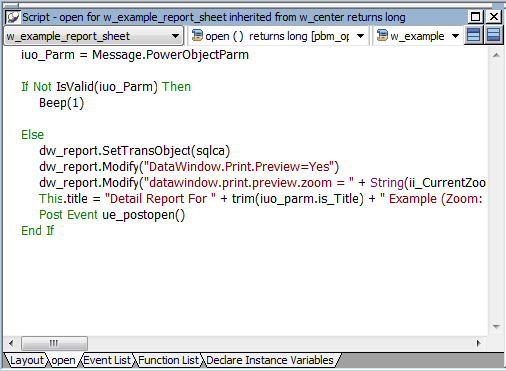Click the horizontal scrollbar thumb
This screenshot has height=371, width=506.
(x=54, y=343)
